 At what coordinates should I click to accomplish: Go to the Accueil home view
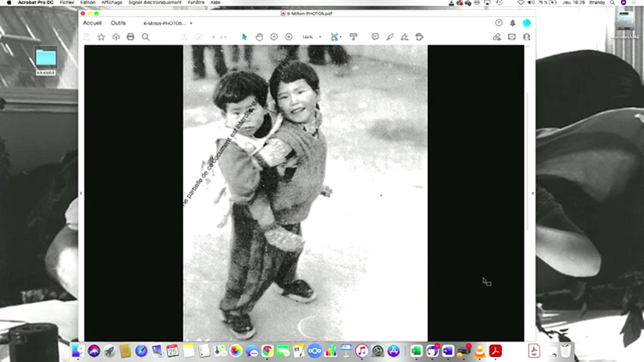pyautogui.click(x=92, y=23)
